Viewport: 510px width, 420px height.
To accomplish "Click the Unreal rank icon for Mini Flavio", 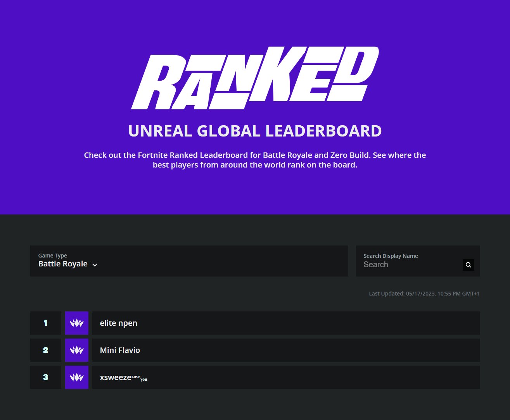I will click(77, 350).
